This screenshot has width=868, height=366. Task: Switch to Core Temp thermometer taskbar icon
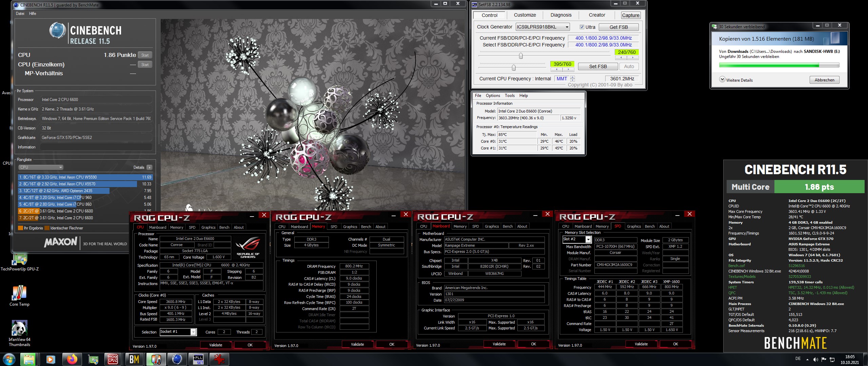coord(156,359)
